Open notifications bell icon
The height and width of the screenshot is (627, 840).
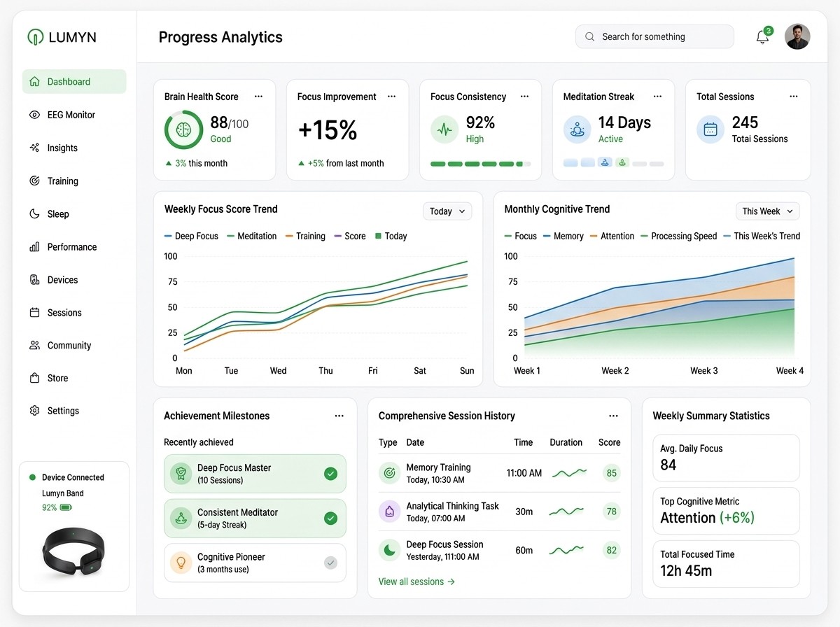click(762, 38)
